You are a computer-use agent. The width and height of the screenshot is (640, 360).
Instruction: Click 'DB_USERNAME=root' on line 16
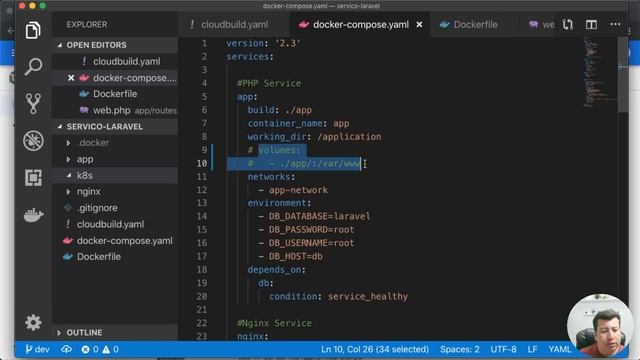click(311, 243)
